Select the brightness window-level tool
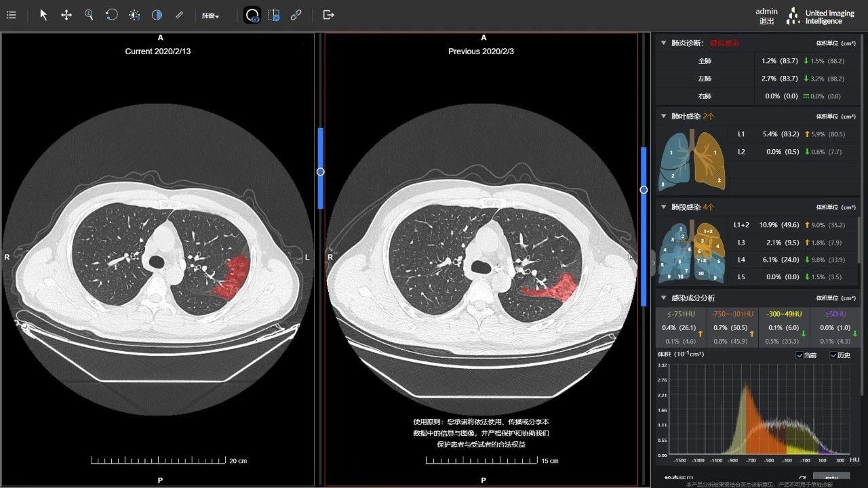868x488 pixels. tap(134, 15)
